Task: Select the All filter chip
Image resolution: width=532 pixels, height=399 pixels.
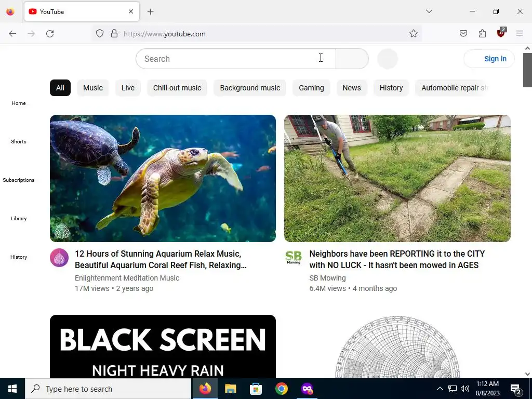Action: (60, 88)
